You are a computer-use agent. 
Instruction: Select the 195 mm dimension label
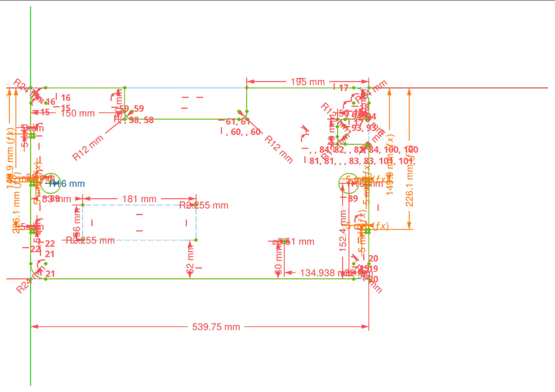(x=308, y=82)
